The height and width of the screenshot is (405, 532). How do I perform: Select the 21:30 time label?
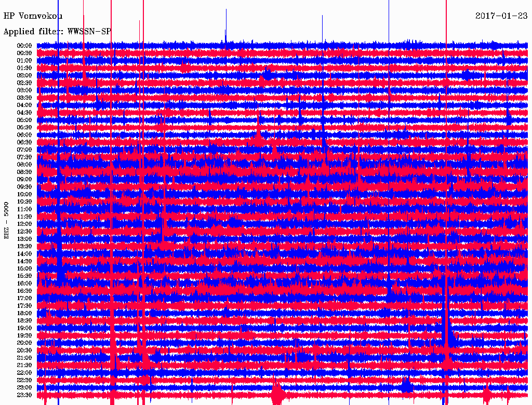(24, 366)
